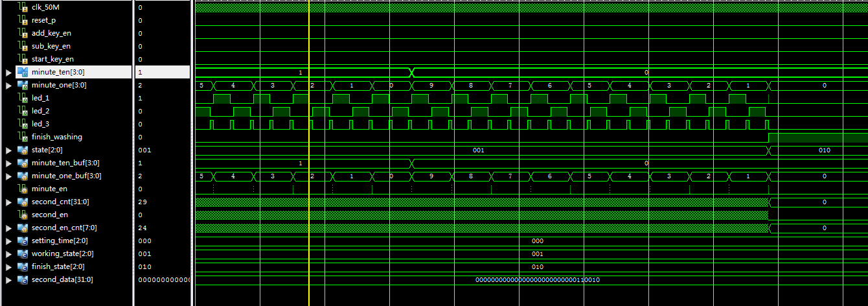Click the 010 segment of state waveform

(823, 150)
